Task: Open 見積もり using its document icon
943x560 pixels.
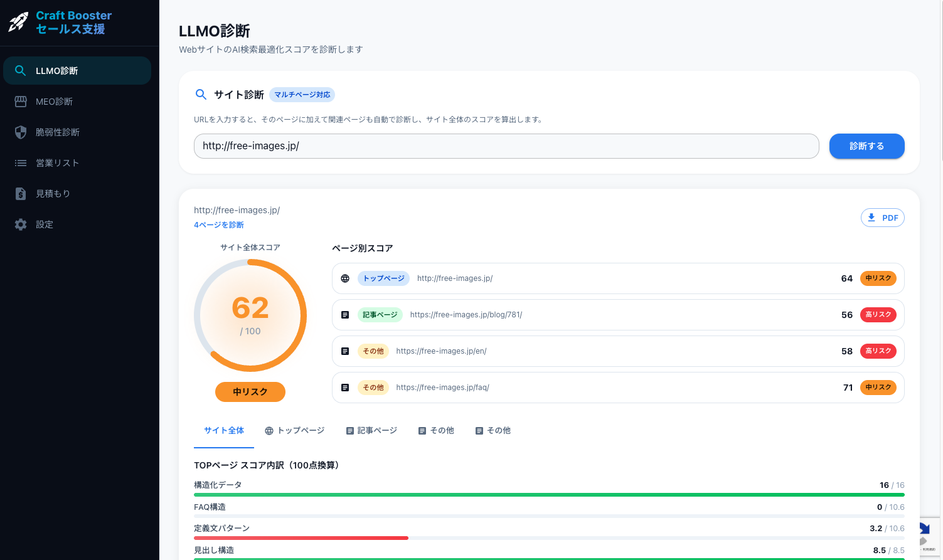Action: pyautogui.click(x=21, y=193)
